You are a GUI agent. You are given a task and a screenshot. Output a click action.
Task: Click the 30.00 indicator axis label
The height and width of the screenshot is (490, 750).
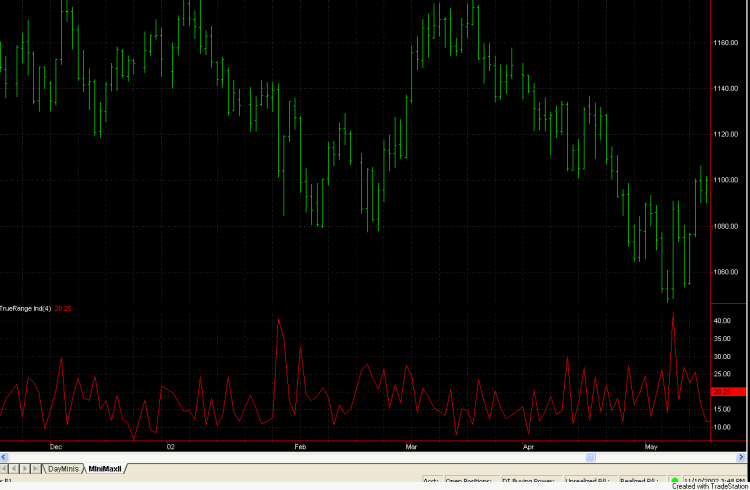[x=722, y=356]
